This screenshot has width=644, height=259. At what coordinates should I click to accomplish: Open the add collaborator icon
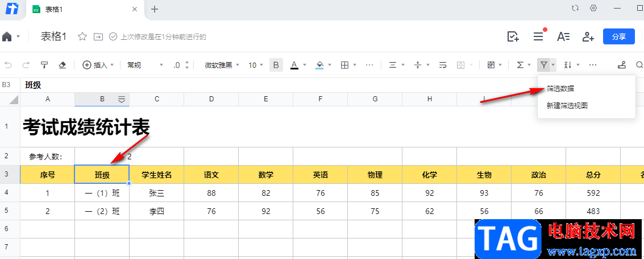pos(588,36)
